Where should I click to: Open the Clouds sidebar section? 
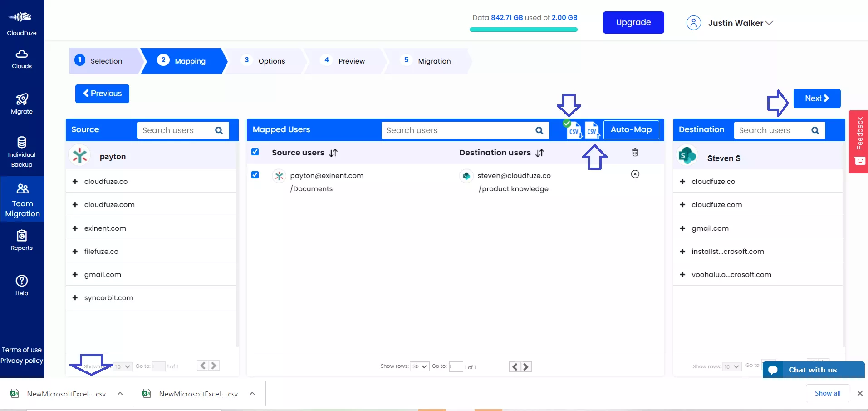pyautogui.click(x=22, y=59)
